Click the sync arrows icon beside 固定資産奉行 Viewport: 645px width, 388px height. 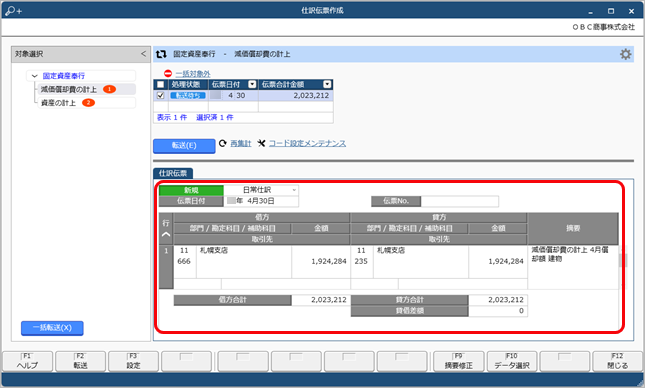point(161,54)
